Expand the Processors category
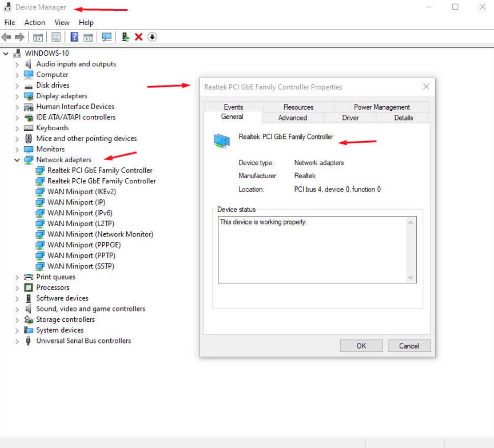494x448 pixels. tap(17, 288)
